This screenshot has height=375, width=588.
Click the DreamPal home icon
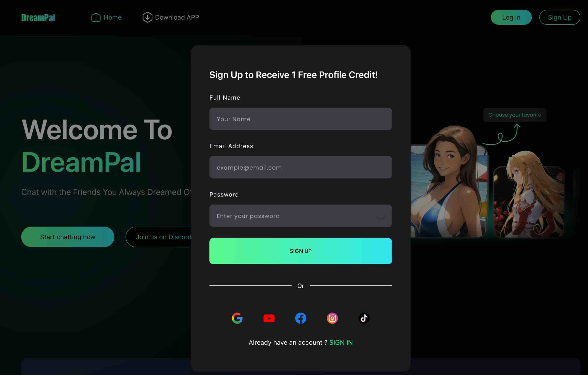(95, 17)
